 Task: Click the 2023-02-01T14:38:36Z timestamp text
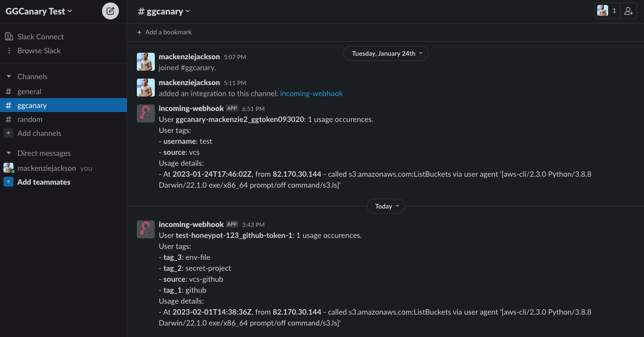coord(212,312)
